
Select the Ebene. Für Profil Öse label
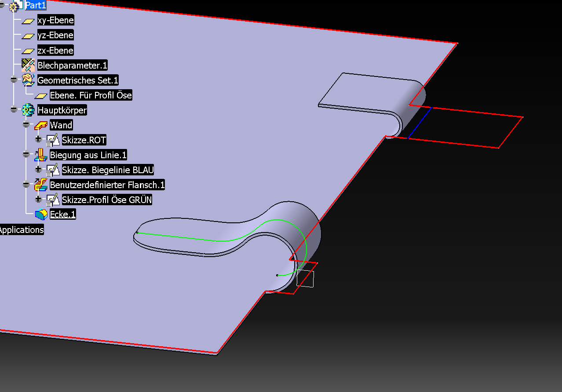[91, 95]
